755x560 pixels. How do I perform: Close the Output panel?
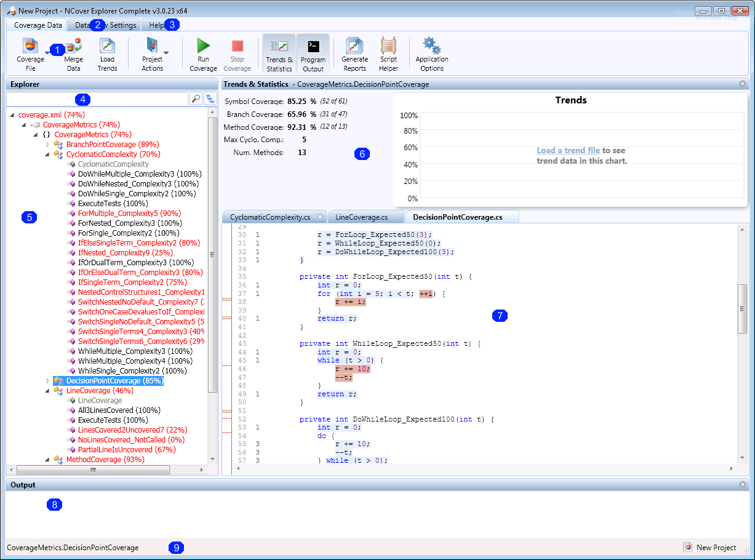pyautogui.click(x=742, y=485)
